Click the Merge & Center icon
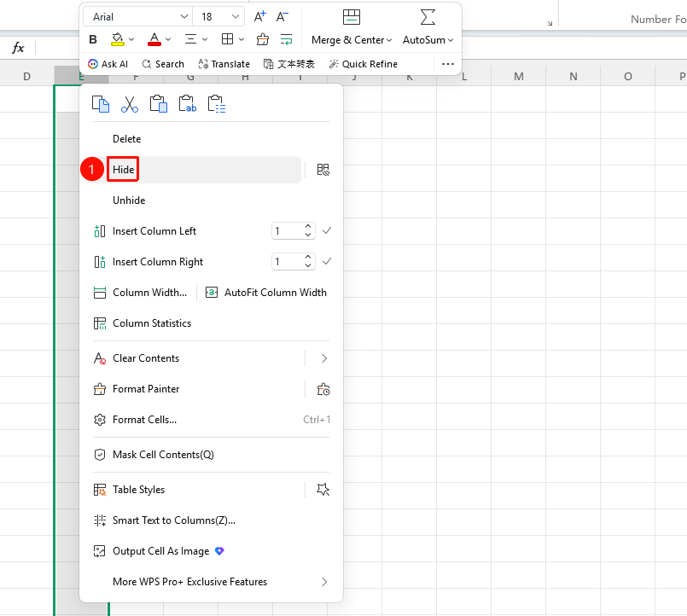Viewport: 687px width, 616px height. [352, 17]
